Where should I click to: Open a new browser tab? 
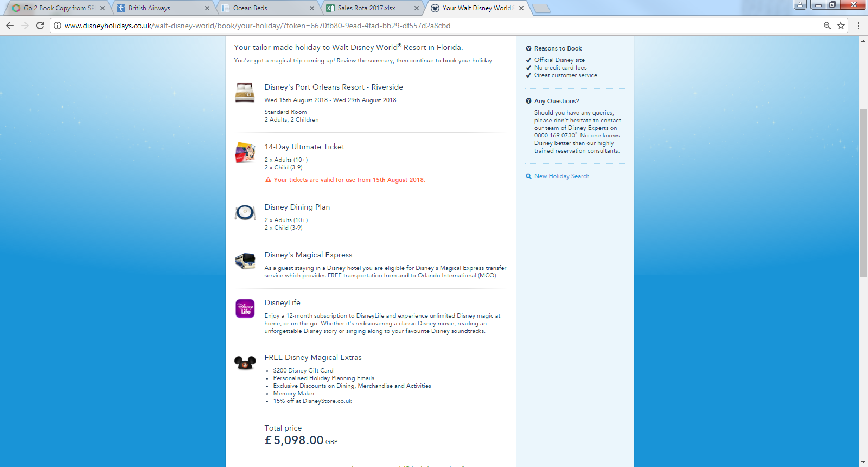click(541, 8)
